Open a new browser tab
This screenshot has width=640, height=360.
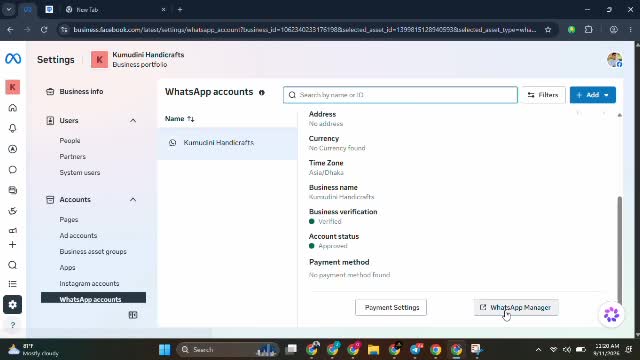pyautogui.click(x=180, y=9)
